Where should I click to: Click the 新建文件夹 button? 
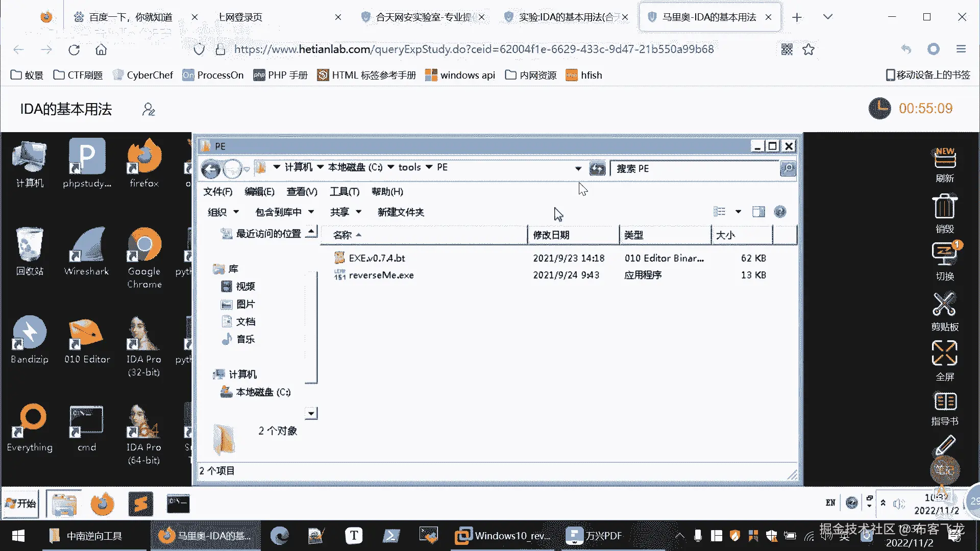click(401, 212)
